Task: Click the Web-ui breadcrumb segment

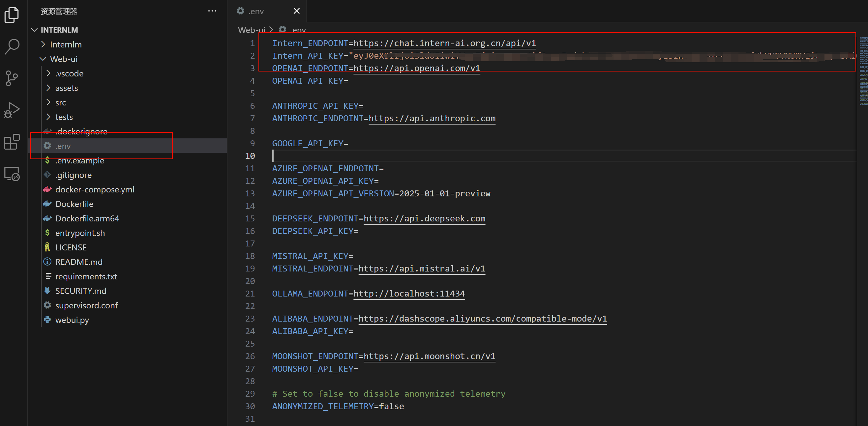Action: (252, 30)
